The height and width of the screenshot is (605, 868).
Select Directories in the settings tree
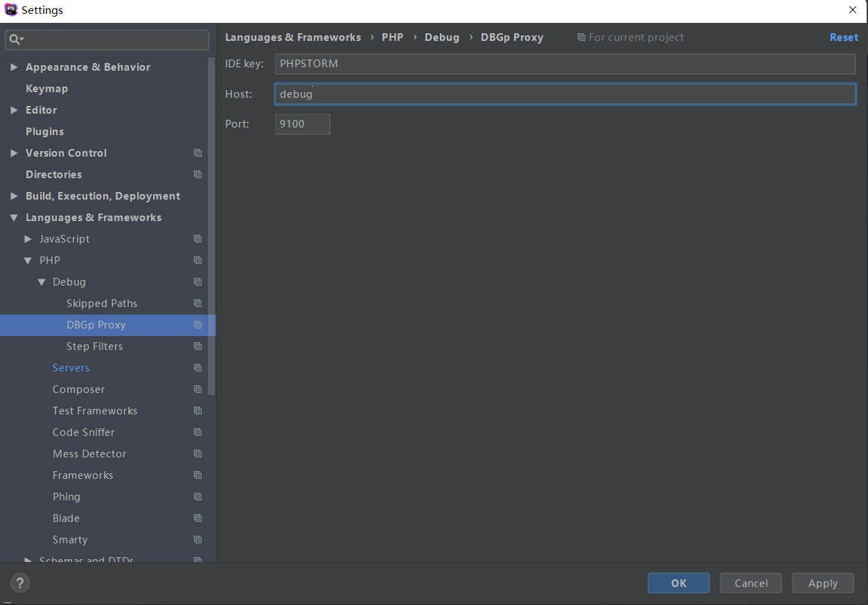pos(53,175)
